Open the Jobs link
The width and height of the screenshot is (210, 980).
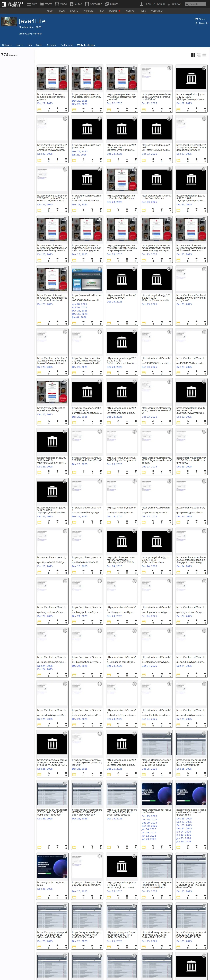143,11
